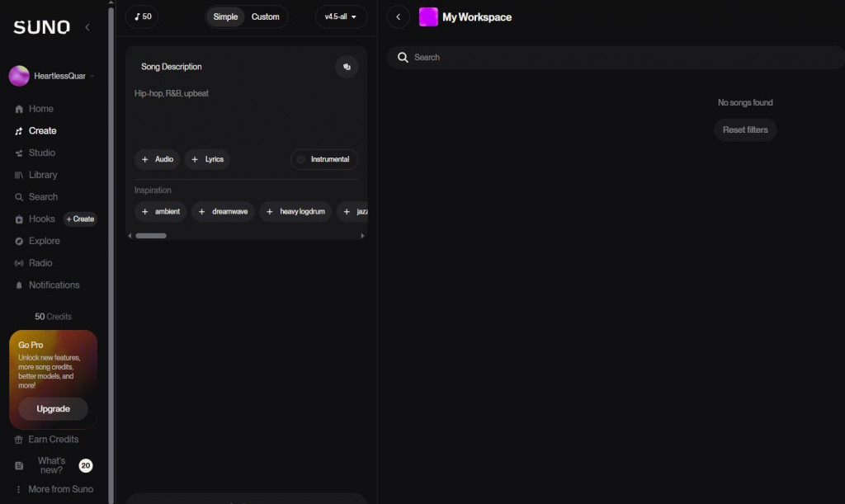Open Earn Credits link

pyautogui.click(x=54, y=440)
